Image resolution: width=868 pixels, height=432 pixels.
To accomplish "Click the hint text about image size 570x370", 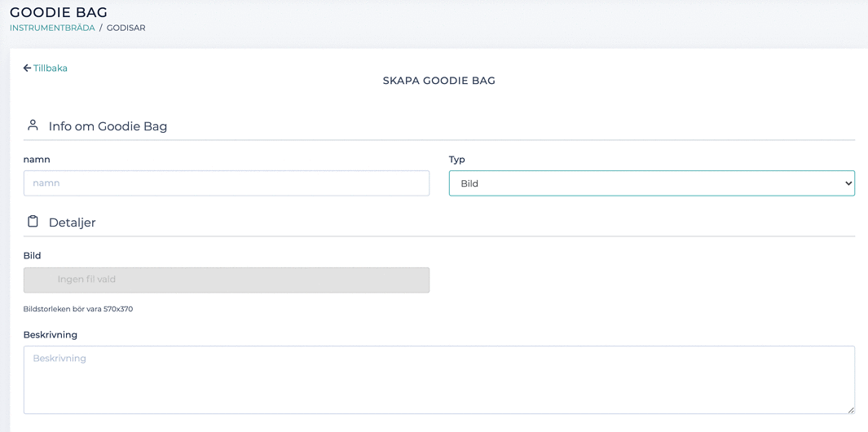I will coord(78,310).
